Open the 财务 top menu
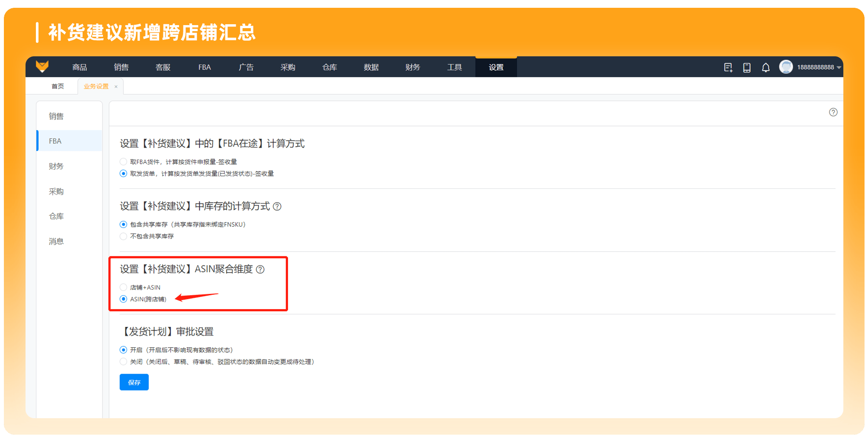 (x=413, y=67)
